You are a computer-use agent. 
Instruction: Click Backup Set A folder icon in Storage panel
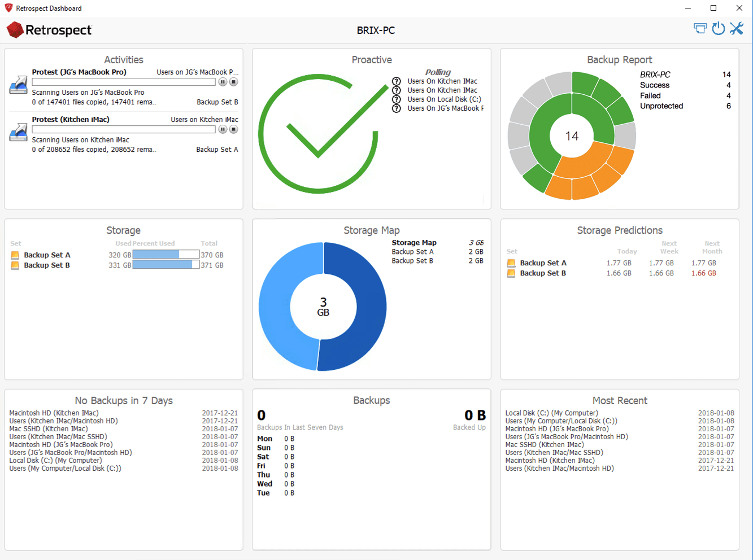pos(15,255)
